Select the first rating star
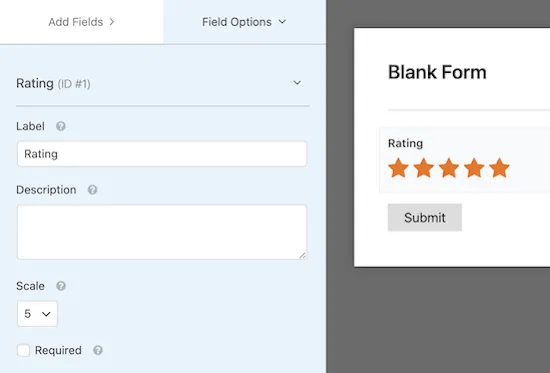The height and width of the screenshot is (373, 550). [398, 168]
